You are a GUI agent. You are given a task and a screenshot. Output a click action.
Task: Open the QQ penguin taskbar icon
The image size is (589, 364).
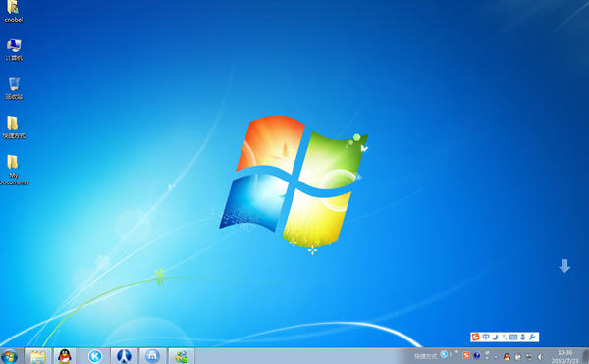tap(65, 356)
